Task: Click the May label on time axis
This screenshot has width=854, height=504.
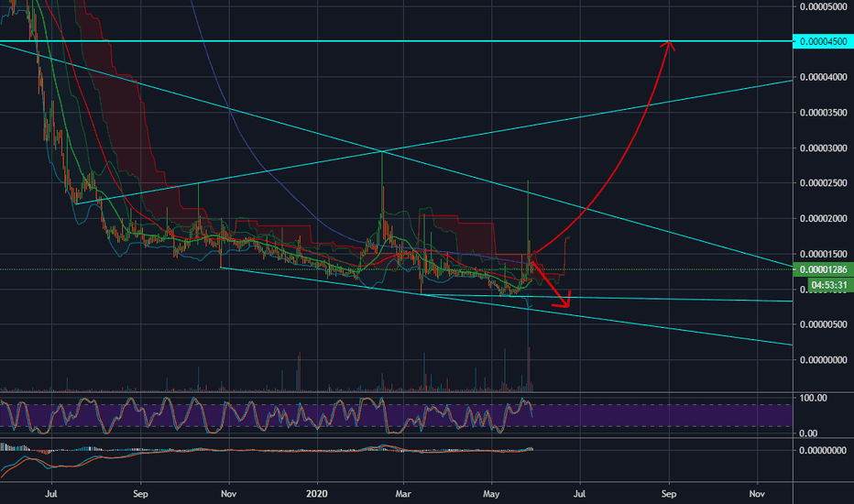Action: pyautogui.click(x=491, y=494)
